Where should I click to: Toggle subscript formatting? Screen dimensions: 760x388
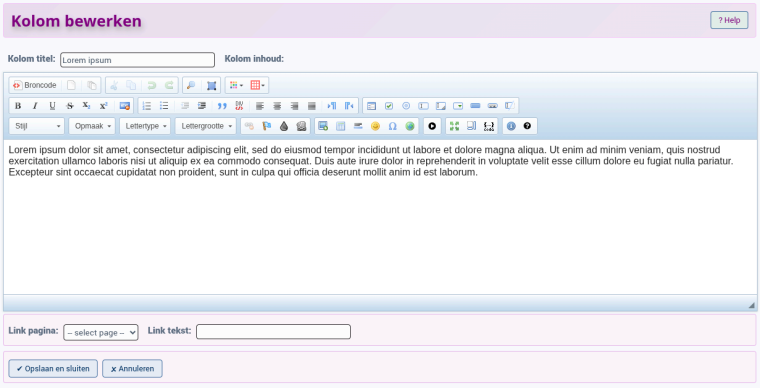tap(86, 106)
